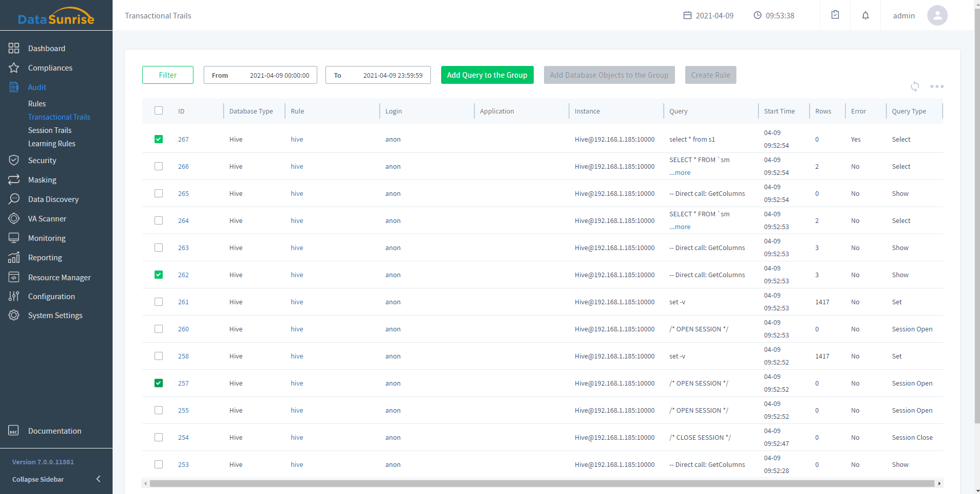
Task: Open audit record 267 via its ID link
Action: click(183, 139)
